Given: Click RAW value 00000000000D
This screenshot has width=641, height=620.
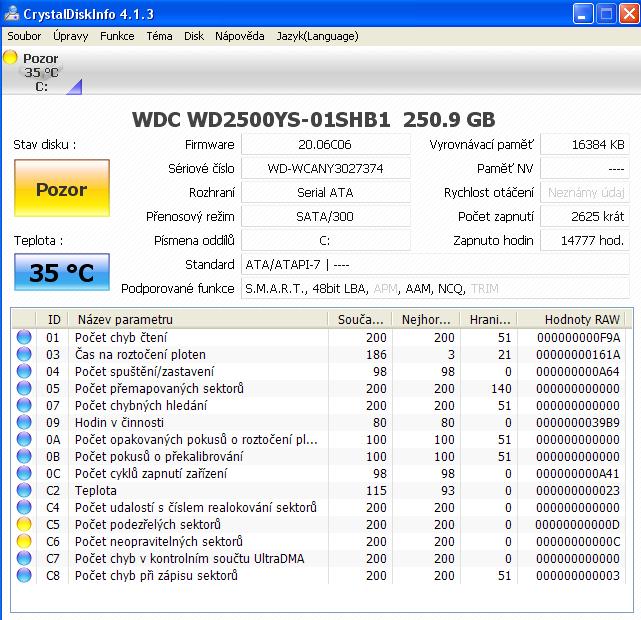Looking at the screenshot, I should coord(577,524).
